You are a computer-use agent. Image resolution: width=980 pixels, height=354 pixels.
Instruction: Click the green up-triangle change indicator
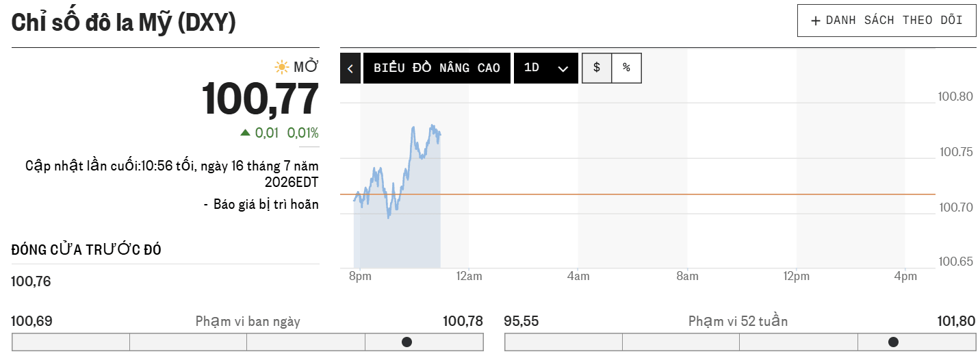[x=246, y=133]
